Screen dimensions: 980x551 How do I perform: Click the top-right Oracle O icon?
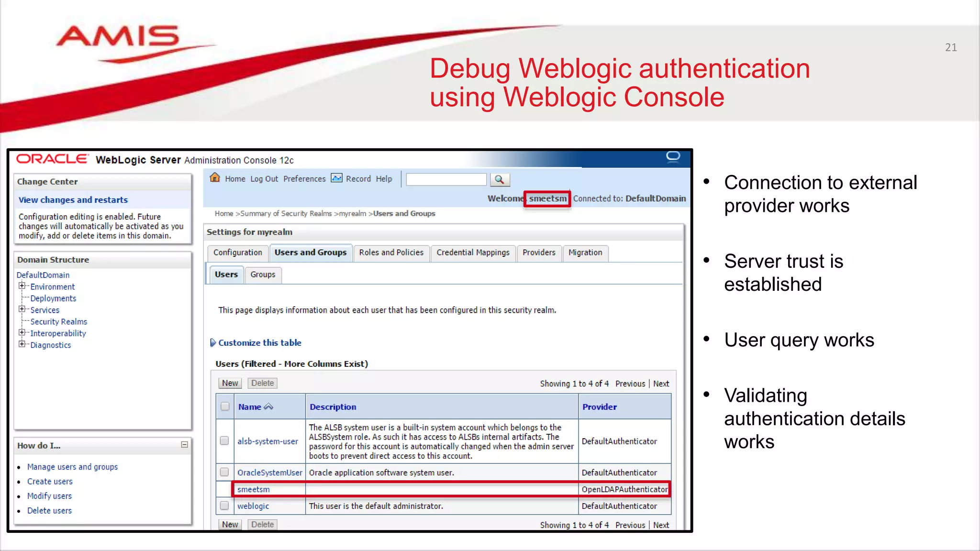tap(673, 156)
